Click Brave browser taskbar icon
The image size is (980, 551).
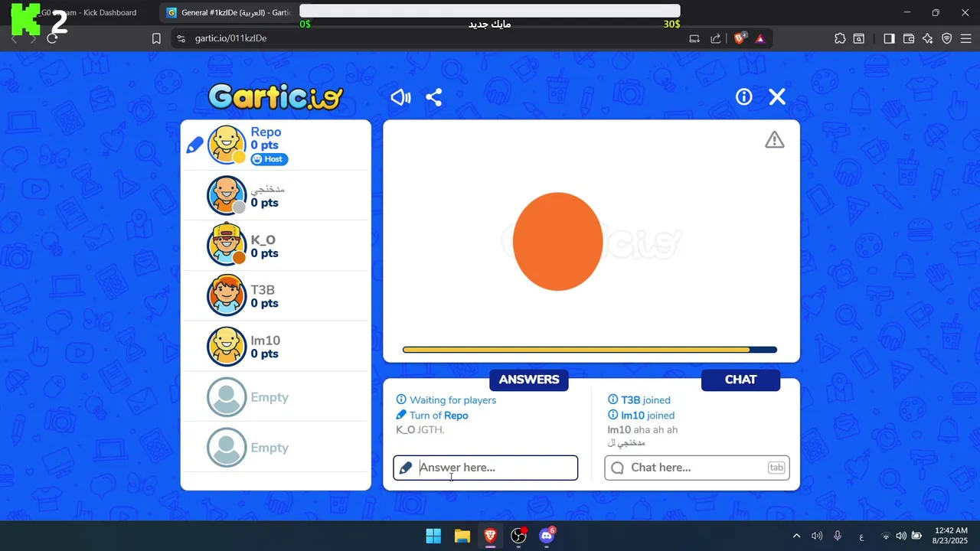pos(490,536)
